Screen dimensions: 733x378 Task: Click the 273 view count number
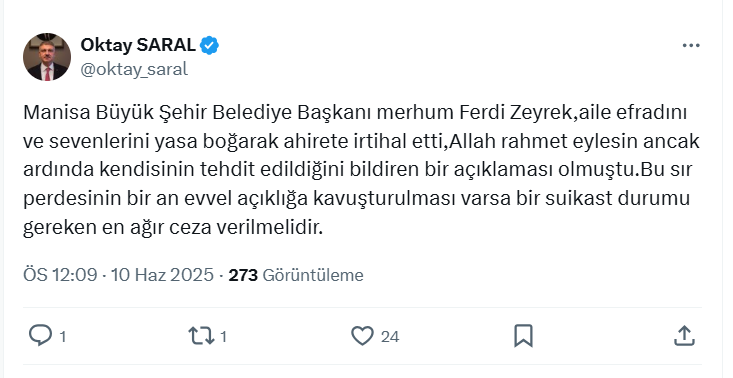(x=243, y=275)
